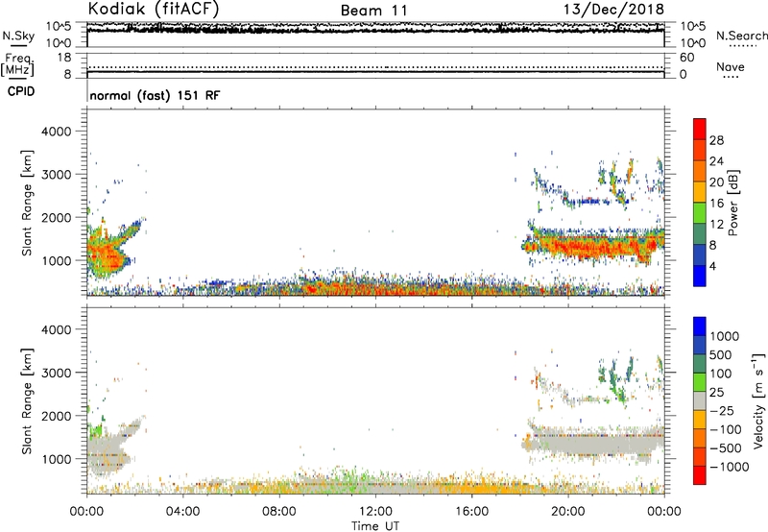Select the Beam 11 heading
This screenshot has width=768, height=532.
pyautogui.click(x=373, y=11)
